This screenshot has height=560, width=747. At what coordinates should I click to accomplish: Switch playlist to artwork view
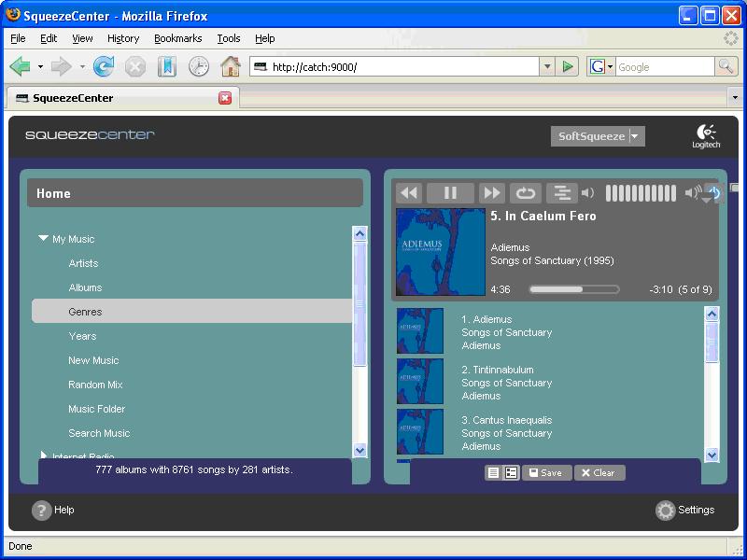click(511, 473)
